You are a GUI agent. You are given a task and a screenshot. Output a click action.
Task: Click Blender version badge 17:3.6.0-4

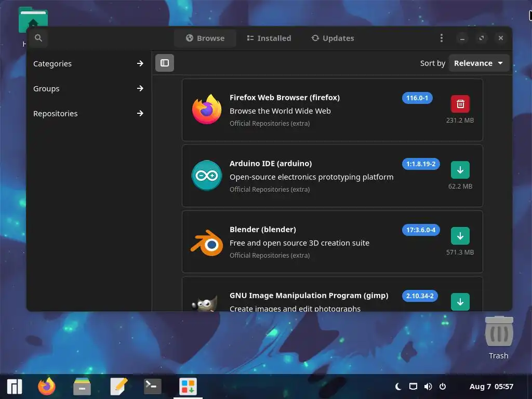tap(421, 230)
